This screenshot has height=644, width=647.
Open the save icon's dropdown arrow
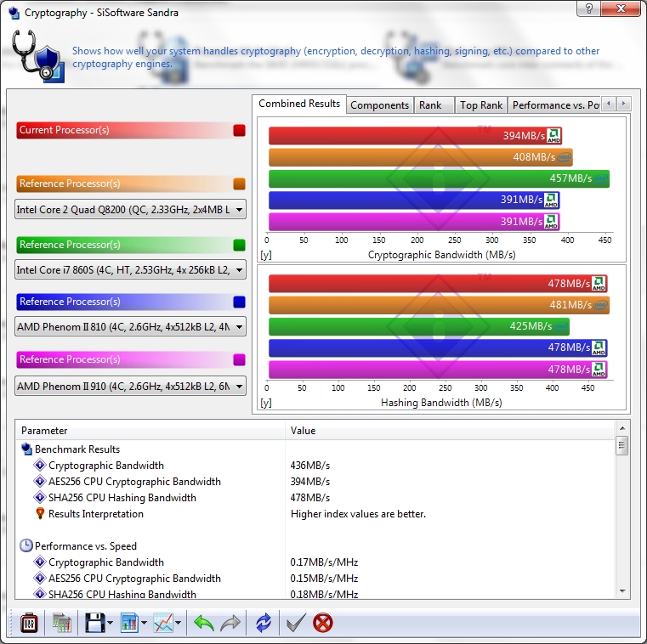(110, 623)
